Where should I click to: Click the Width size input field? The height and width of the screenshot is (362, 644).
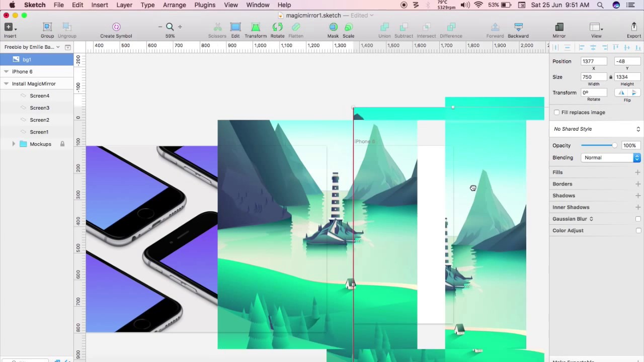click(x=594, y=77)
